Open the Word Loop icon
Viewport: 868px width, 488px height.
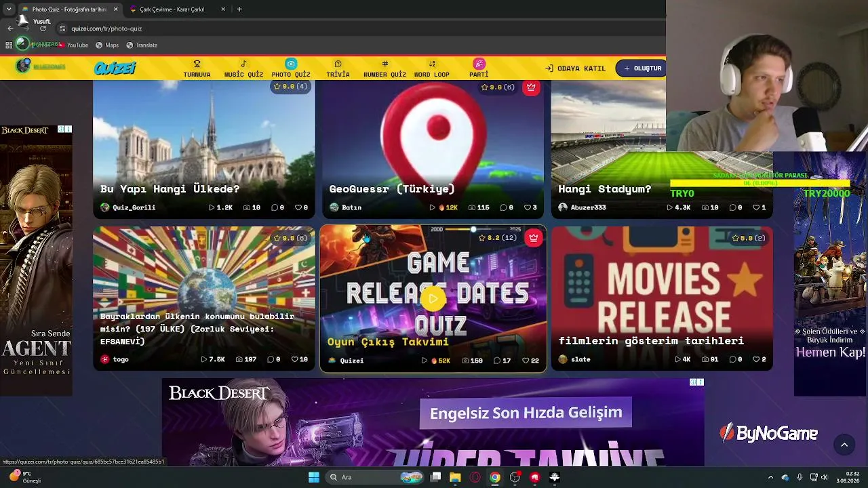pyautogui.click(x=432, y=64)
